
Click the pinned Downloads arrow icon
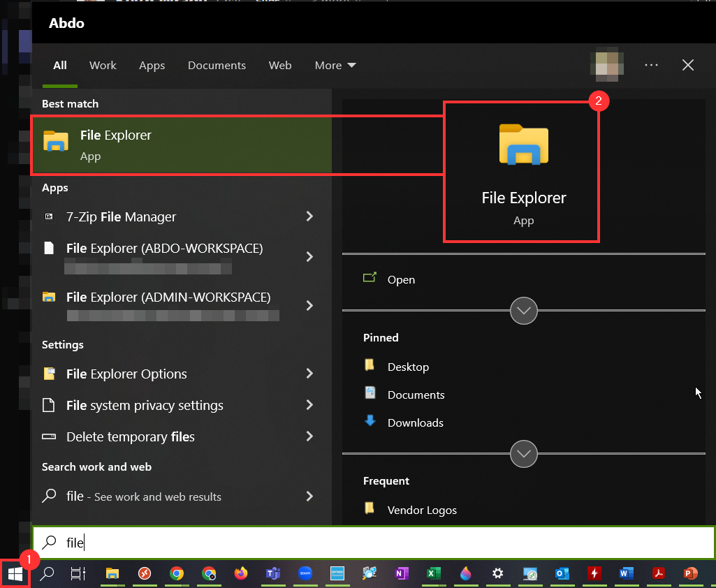point(370,421)
